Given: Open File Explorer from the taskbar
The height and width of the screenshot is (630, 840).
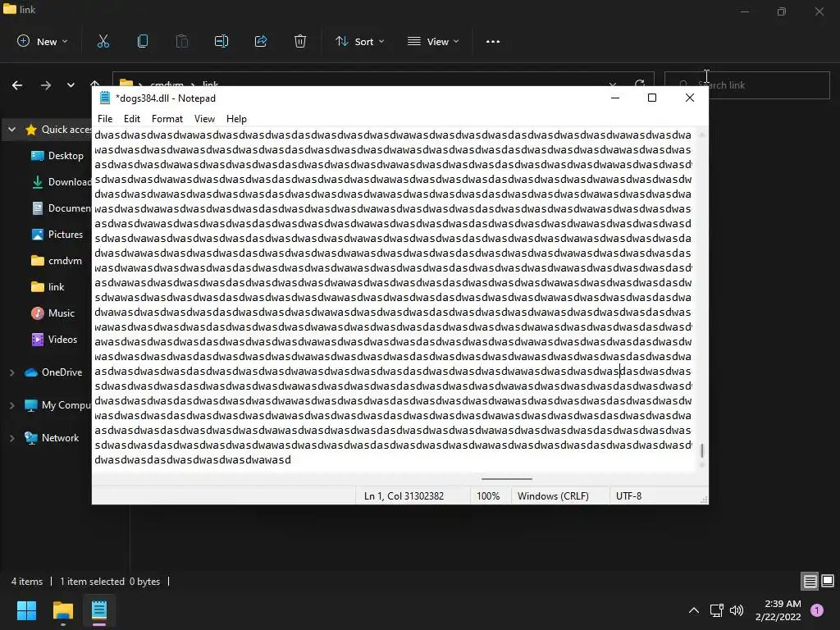Looking at the screenshot, I should tap(62, 610).
